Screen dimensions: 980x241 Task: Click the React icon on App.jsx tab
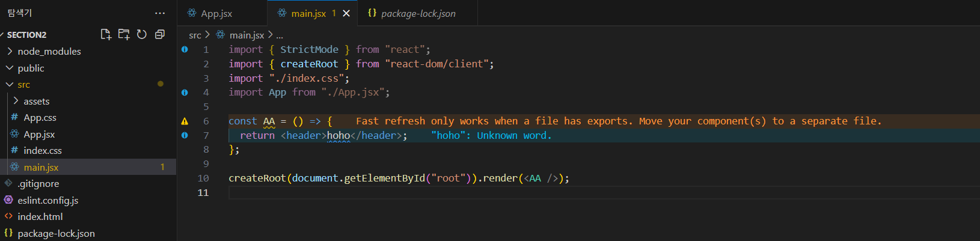tap(192, 13)
